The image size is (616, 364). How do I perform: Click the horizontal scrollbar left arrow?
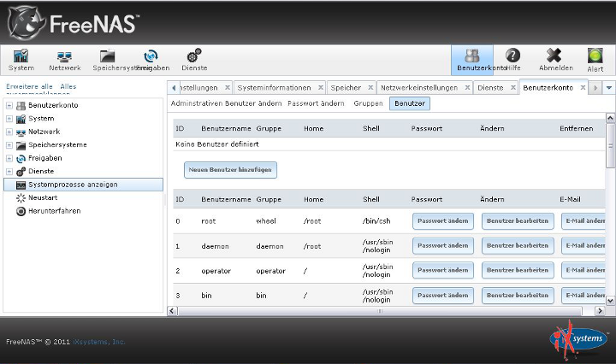172,311
